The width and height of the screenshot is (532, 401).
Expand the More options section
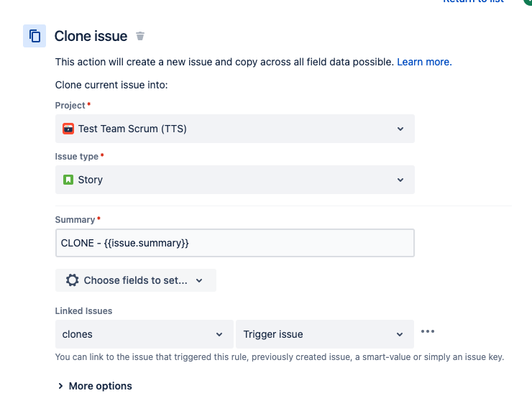click(x=95, y=386)
